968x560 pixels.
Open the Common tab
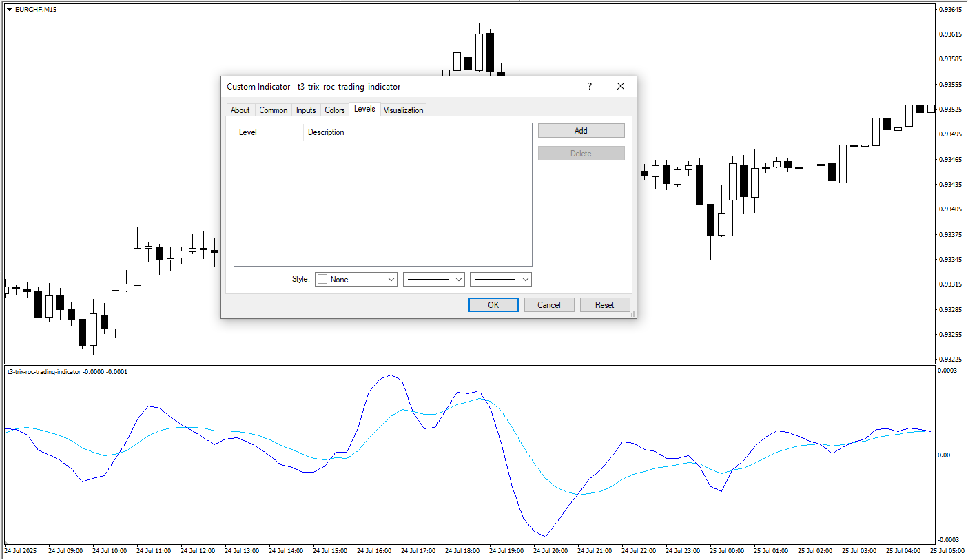pyautogui.click(x=274, y=110)
